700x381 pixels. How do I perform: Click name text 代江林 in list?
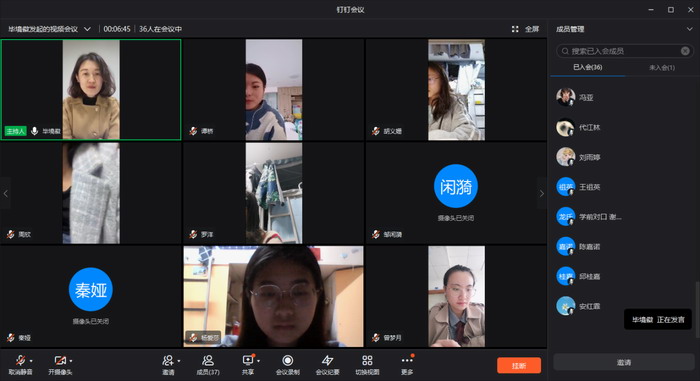pos(589,127)
